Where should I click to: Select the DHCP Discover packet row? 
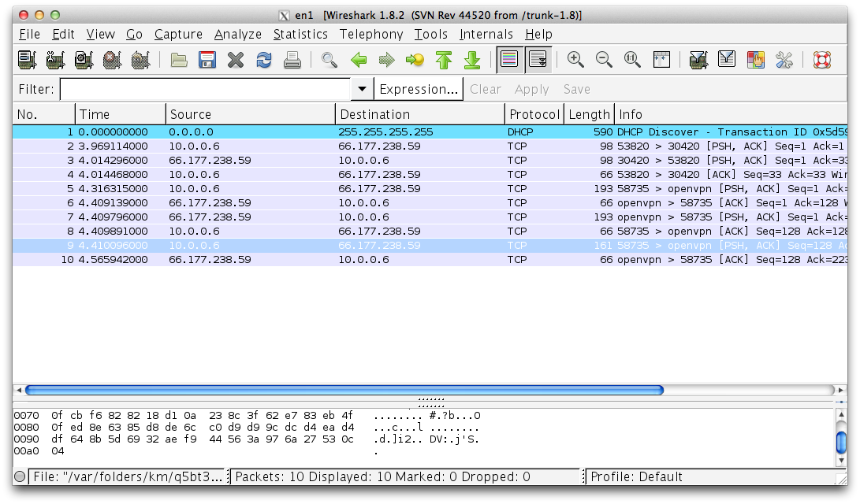click(x=430, y=132)
